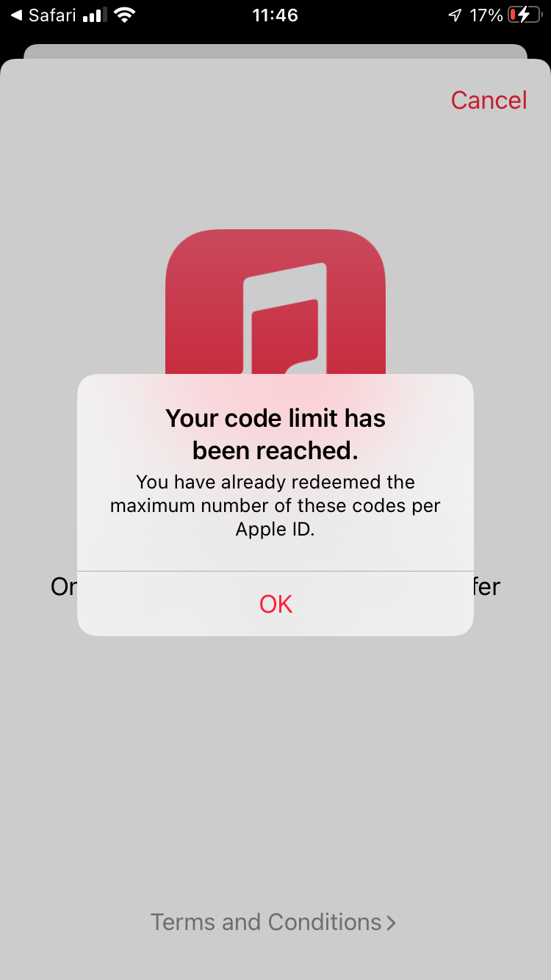
Task: Tap the chevron after Terms and Conditions
Action: tap(391, 923)
